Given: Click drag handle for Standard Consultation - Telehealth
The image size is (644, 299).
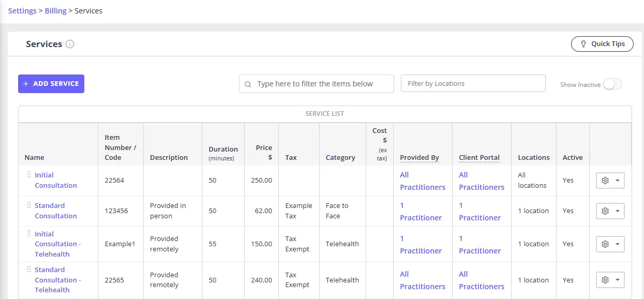Looking at the screenshot, I should click(x=29, y=270).
